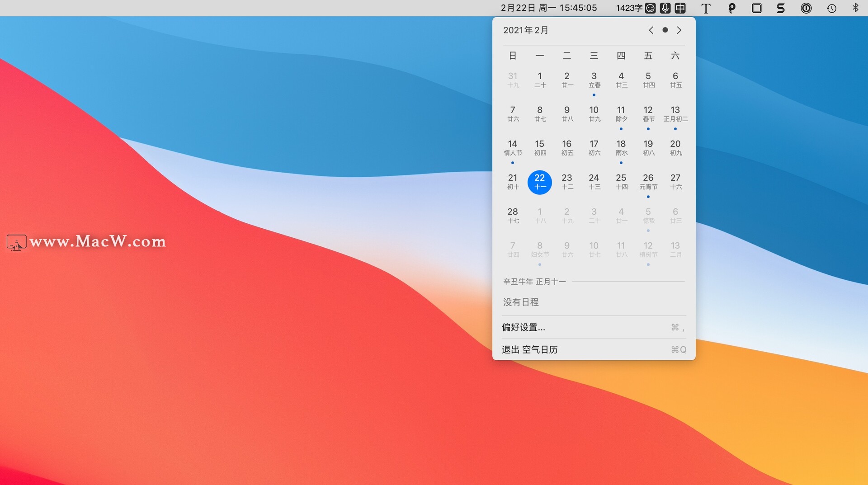Select February 14 情人节

tap(513, 149)
